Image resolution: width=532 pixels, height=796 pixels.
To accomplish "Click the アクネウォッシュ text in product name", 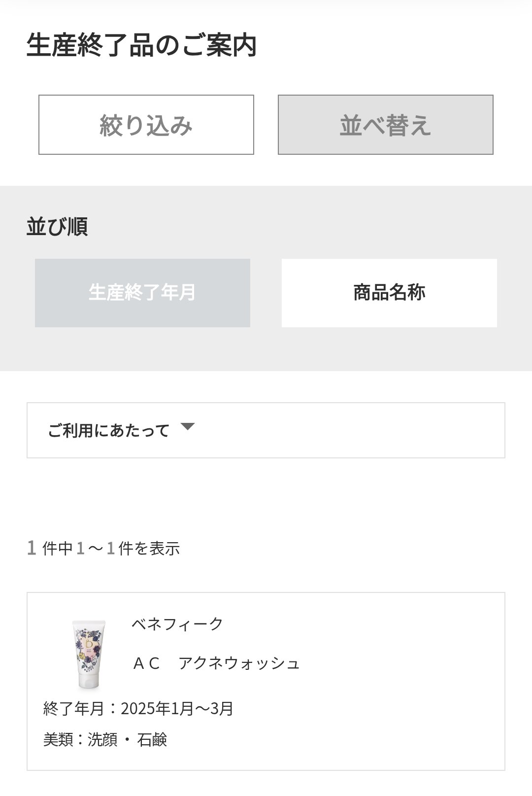I will 239,663.
